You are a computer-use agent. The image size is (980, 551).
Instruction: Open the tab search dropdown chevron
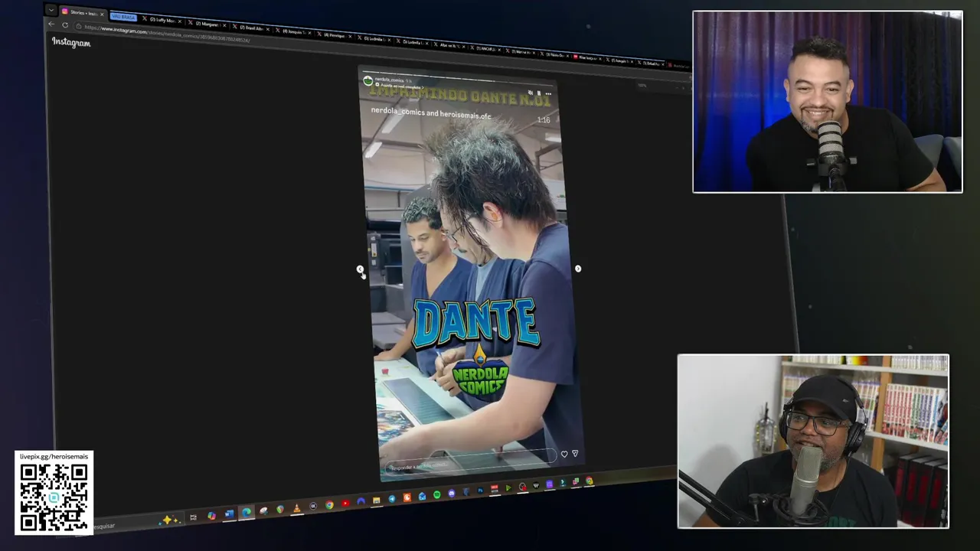click(51, 10)
